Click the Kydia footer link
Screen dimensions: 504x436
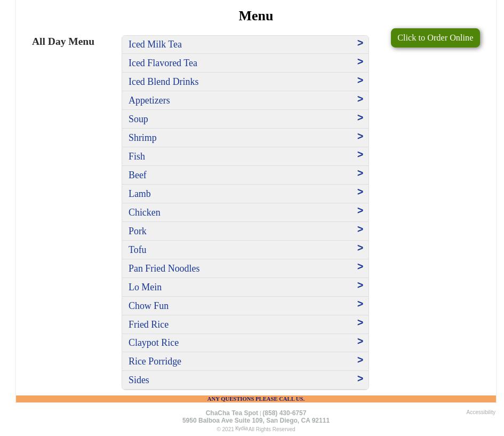click(x=241, y=429)
